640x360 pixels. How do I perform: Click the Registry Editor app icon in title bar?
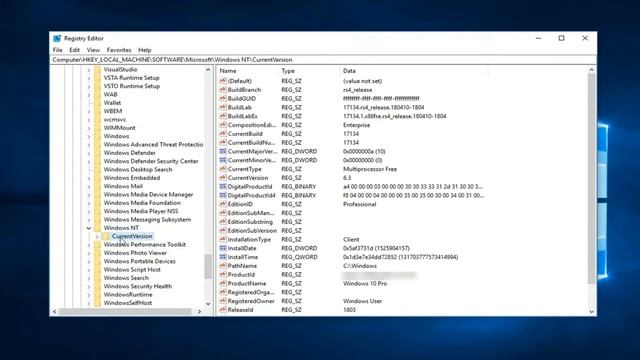pyautogui.click(x=57, y=38)
